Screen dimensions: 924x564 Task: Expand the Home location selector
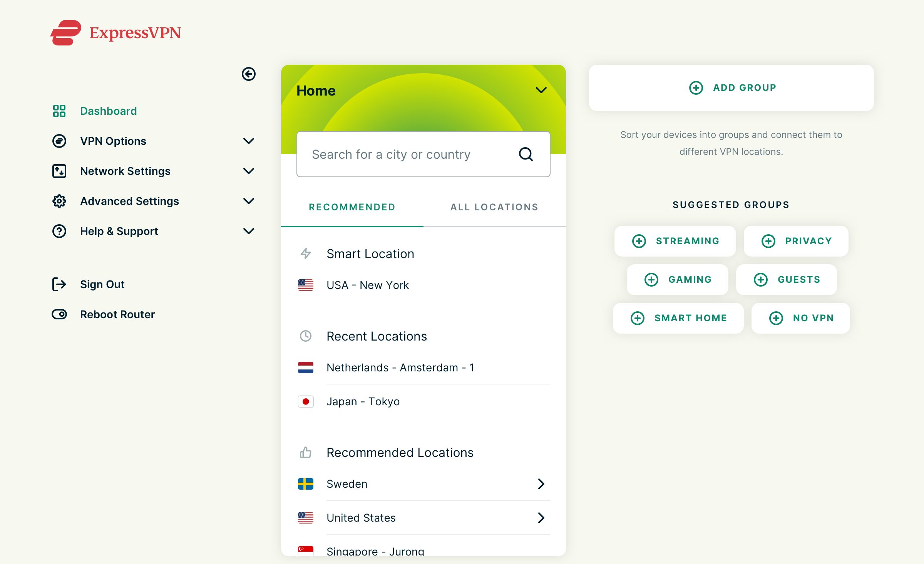point(541,91)
